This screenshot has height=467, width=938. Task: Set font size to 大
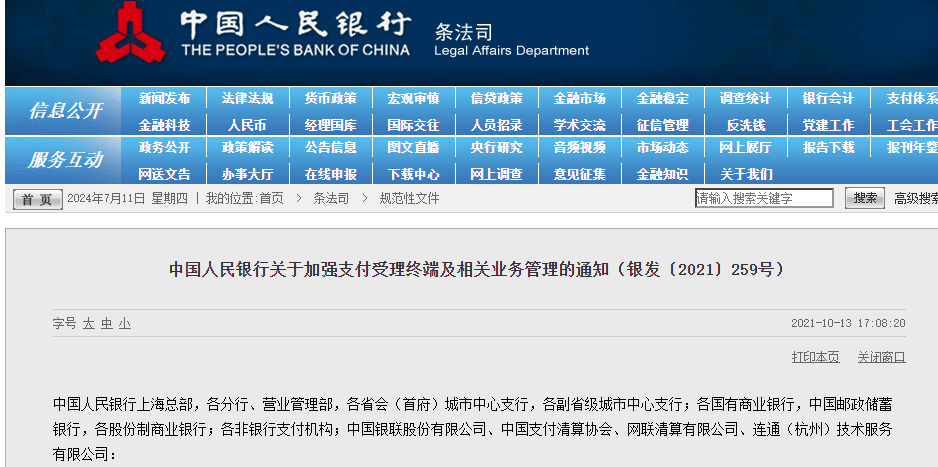pos(88,324)
